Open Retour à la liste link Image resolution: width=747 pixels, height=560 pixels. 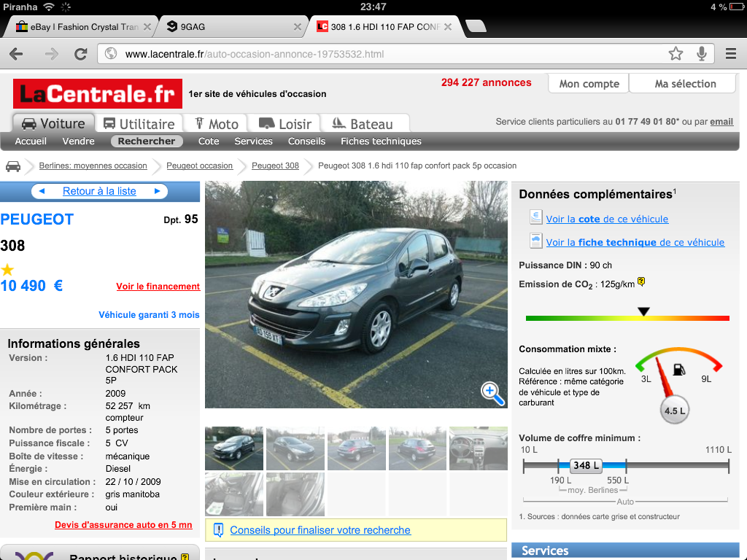point(99,191)
